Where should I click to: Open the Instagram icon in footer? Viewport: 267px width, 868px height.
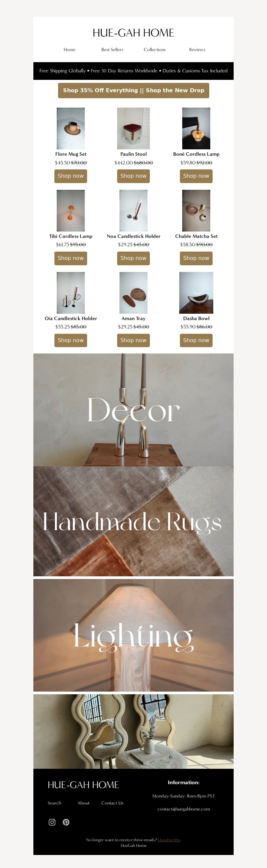coord(52,822)
